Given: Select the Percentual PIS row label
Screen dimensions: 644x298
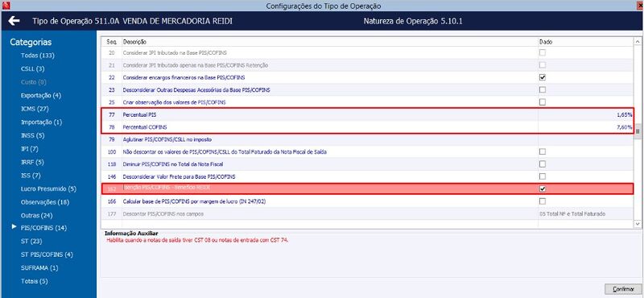Looking at the screenshot, I should (x=139, y=115).
